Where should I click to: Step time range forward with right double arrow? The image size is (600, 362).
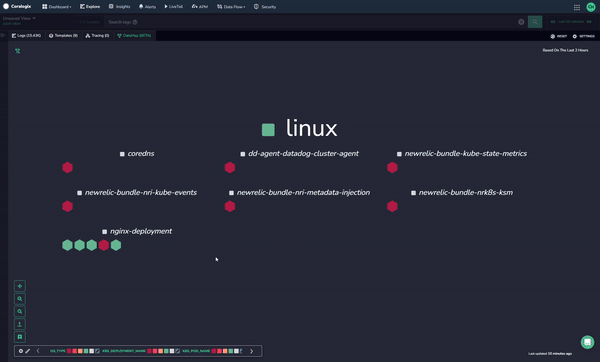point(589,22)
